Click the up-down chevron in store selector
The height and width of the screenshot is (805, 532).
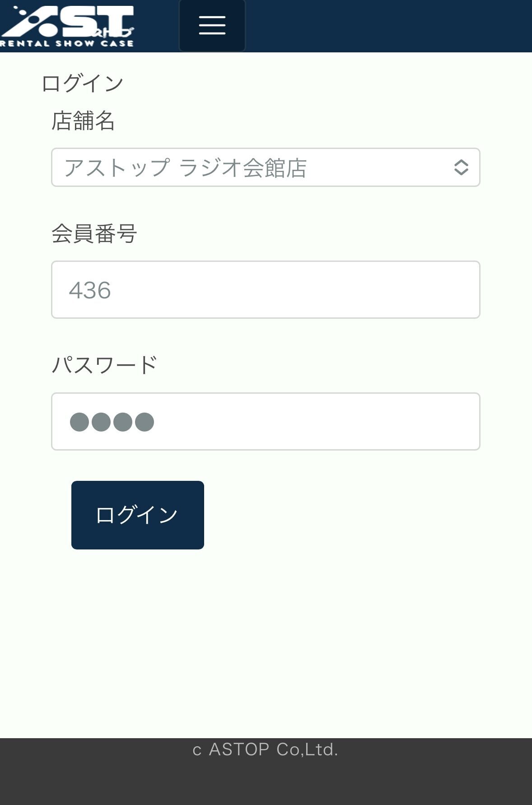point(461,168)
